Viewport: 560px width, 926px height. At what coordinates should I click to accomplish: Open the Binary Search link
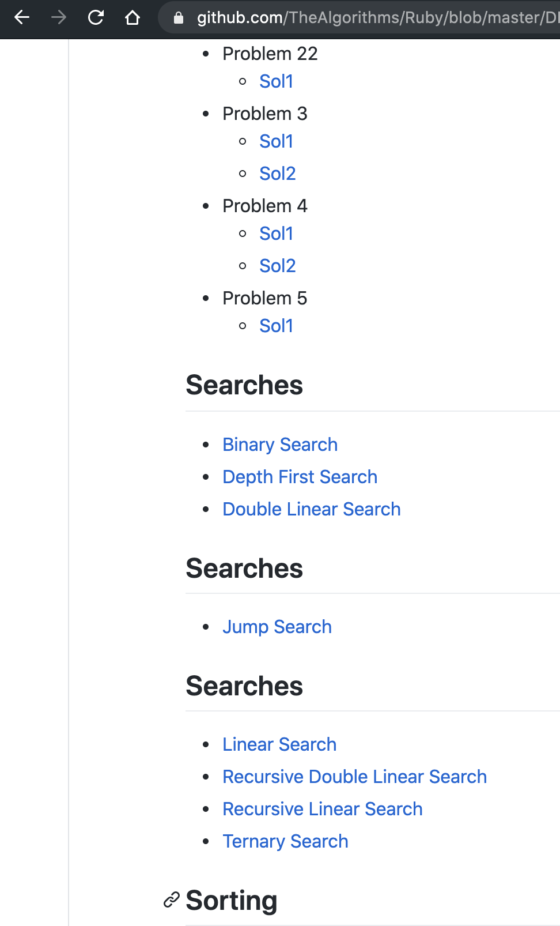(x=280, y=445)
